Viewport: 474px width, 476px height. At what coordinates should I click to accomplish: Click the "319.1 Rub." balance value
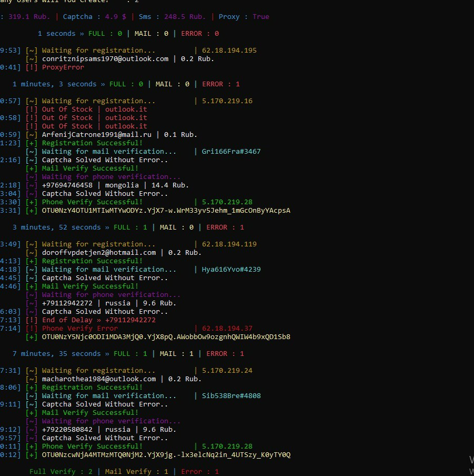(29, 17)
